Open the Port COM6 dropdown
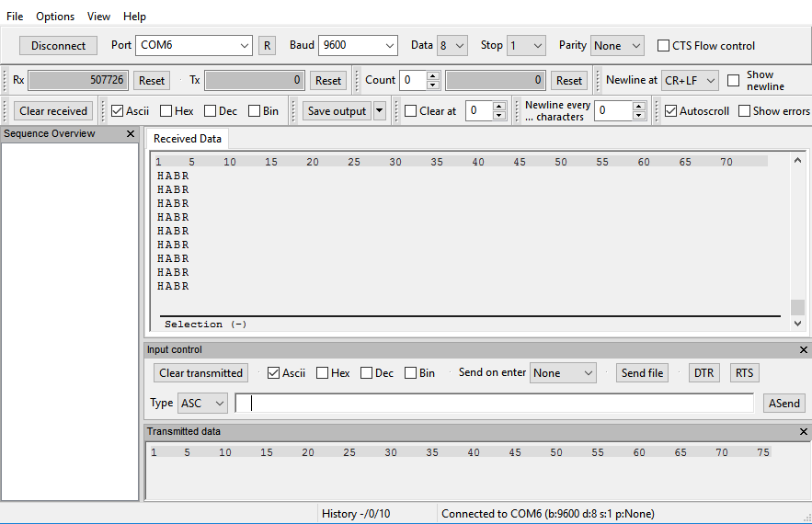The height and width of the screenshot is (524, 812). point(245,46)
